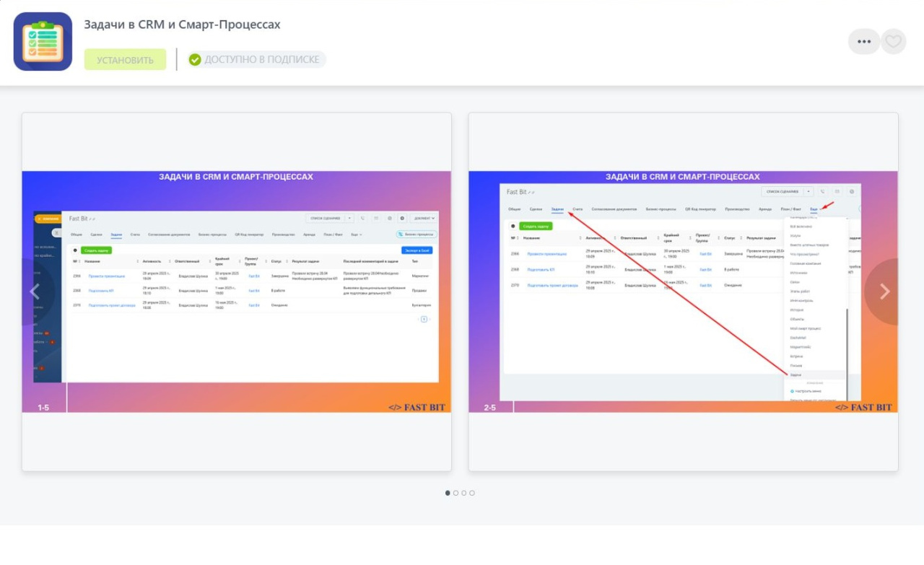
Task: Open the 2-5 screenshot thumbnail
Action: (x=684, y=292)
